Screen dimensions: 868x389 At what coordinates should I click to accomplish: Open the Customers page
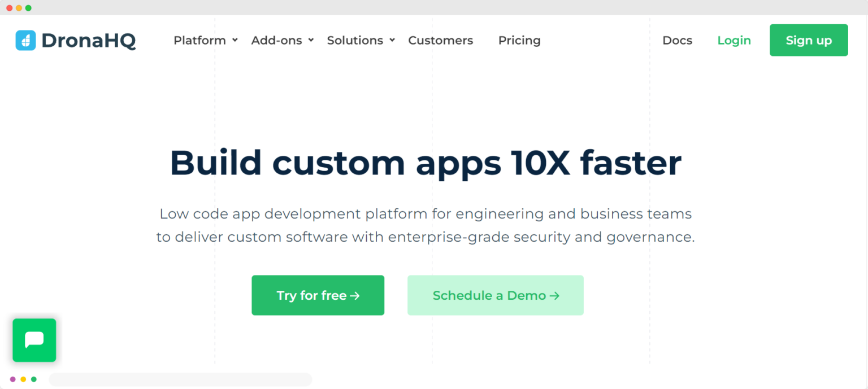(441, 40)
